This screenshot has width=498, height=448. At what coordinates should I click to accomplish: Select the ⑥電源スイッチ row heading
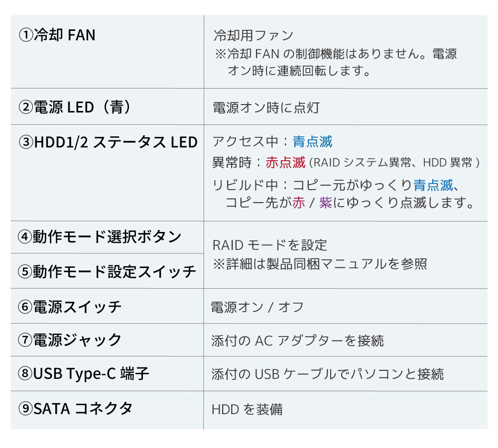point(70,307)
